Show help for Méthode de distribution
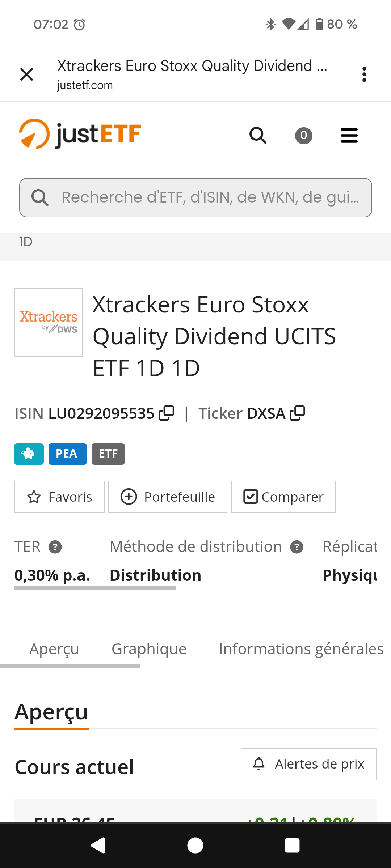Screen dimensions: 391x868 click(x=297, y=547)
